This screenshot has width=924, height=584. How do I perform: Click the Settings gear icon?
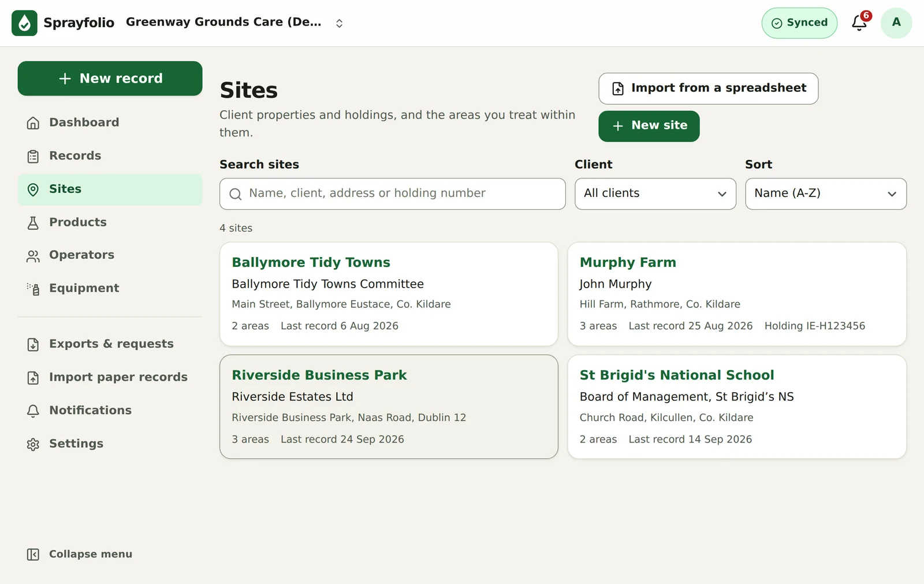(x=33, y=444)
